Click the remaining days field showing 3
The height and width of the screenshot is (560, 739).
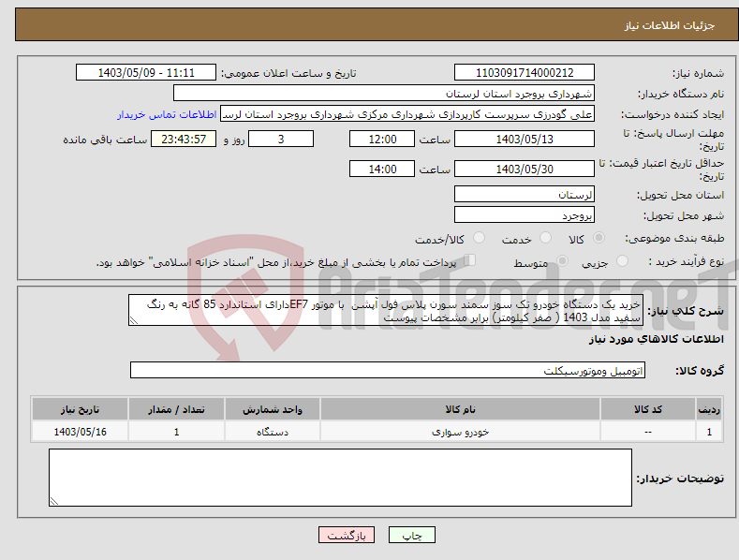(281, 139)
